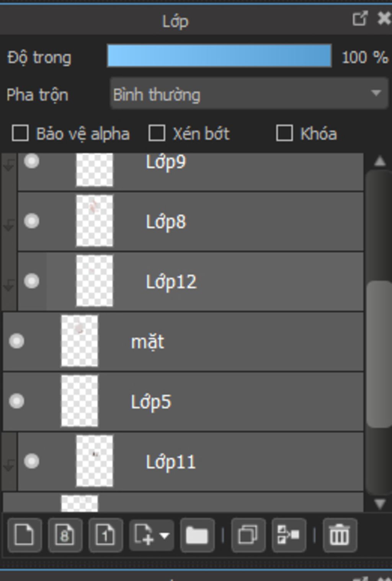Enable the Xén bớt checkbox
Image resolution: width=392 pixels, height=581 pixels.
(157, 134)
